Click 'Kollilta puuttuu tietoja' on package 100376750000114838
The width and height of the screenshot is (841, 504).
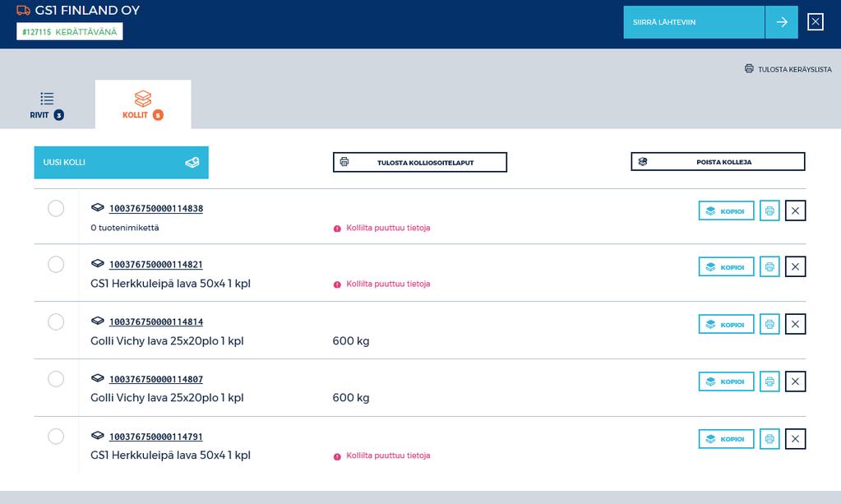click(x=388, y=228)
